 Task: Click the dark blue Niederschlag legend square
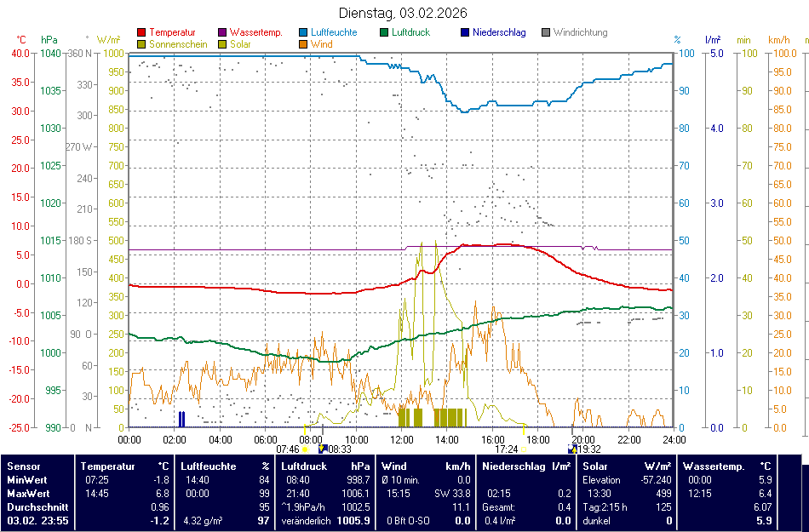465,33
